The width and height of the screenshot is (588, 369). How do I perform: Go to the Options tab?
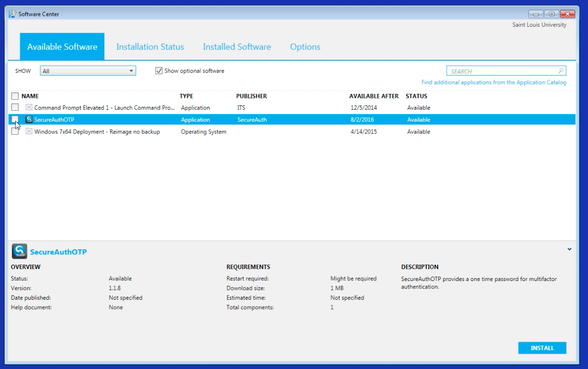point(305,46)
